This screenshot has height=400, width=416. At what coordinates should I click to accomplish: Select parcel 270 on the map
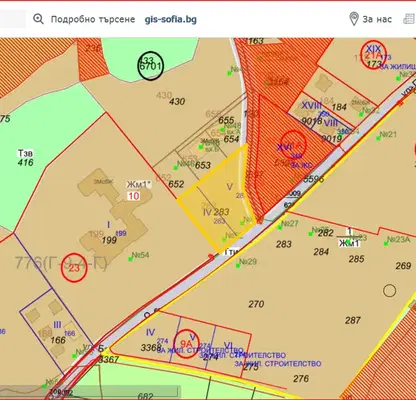(x=256, y=304)
